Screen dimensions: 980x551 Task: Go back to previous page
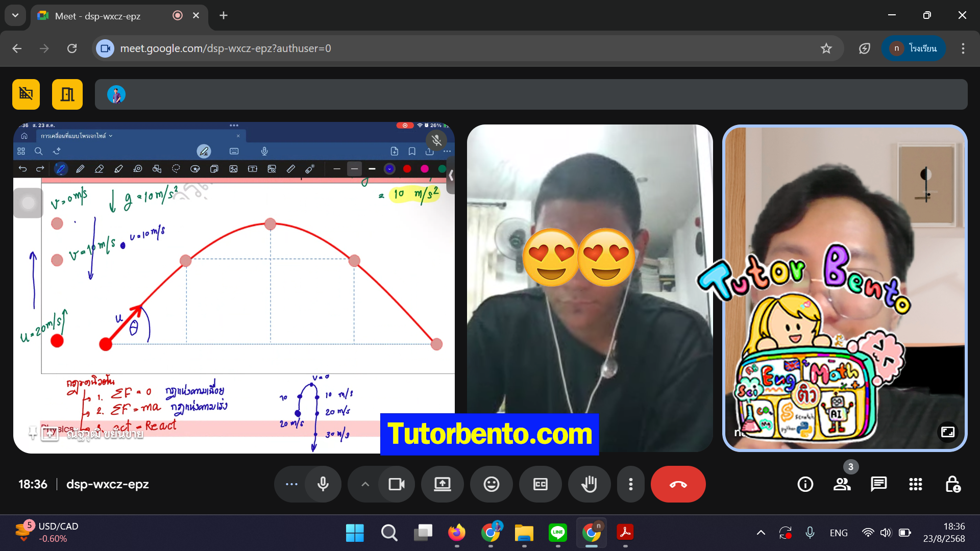17,48
